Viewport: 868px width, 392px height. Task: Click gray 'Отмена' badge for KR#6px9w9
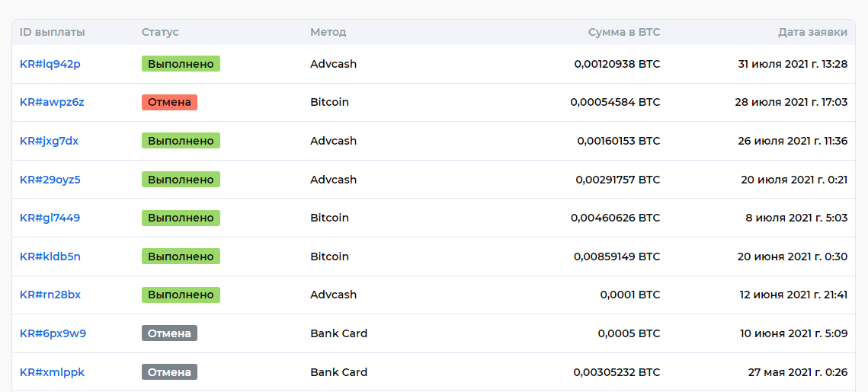click(x=169, y=333)
